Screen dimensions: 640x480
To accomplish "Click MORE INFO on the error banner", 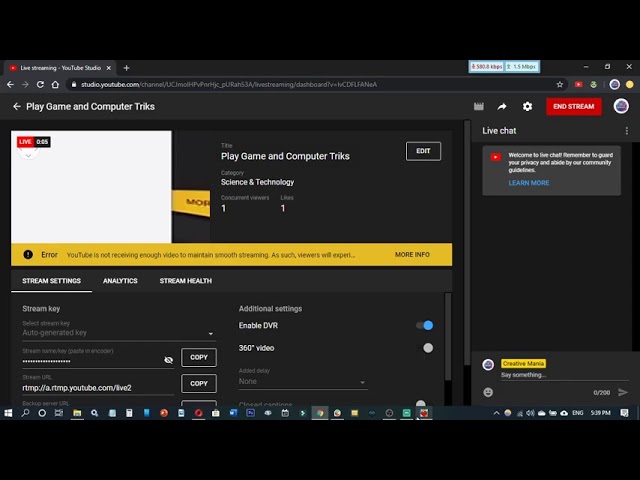I will pyautogui.click(x=412, y=255).
